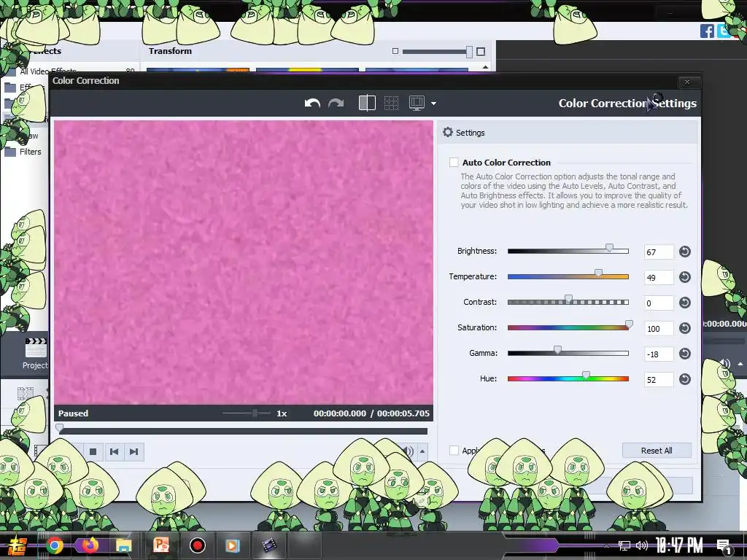Screen dimensions: 747x560
Task: Reset Contrast with its circular arrow icon
Action: [x=684, y=303]
